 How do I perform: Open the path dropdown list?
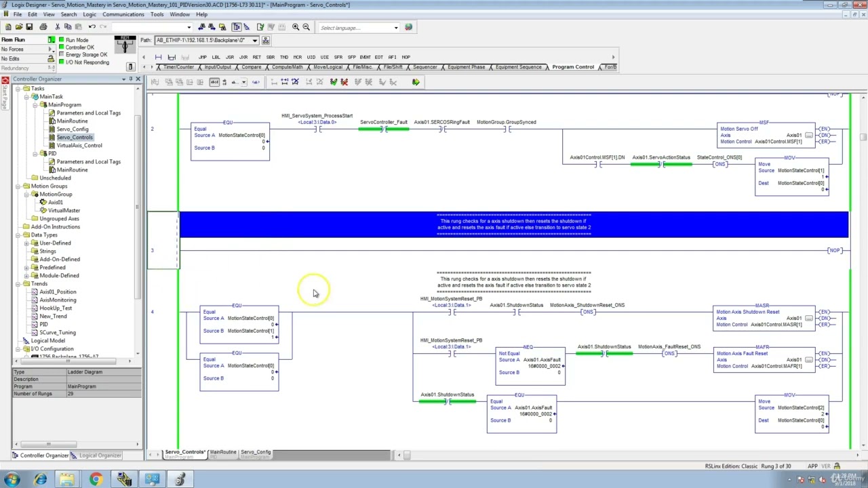[255, 41]
